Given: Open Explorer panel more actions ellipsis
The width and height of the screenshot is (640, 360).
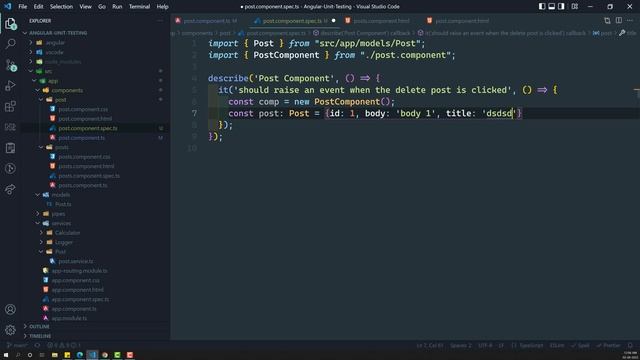Looking at the screenshot, I should tap(160, 21).
